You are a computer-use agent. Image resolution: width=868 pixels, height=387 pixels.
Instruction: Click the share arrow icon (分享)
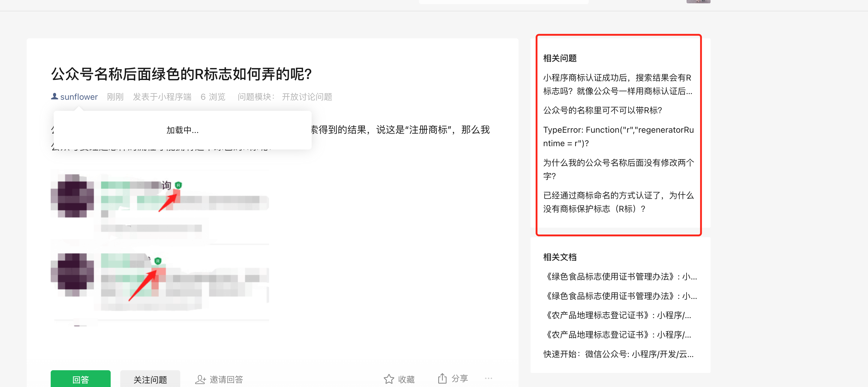click(442, 379)
